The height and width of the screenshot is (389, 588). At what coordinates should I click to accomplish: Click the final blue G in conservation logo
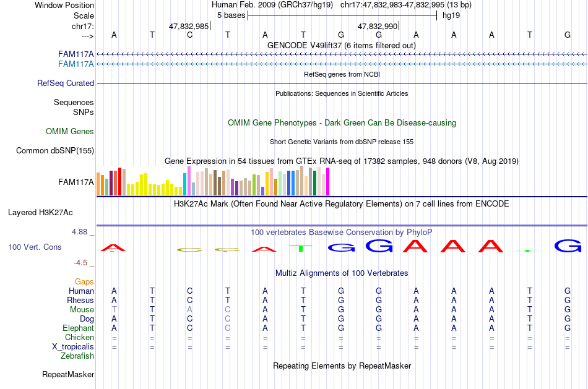[568, 246]
